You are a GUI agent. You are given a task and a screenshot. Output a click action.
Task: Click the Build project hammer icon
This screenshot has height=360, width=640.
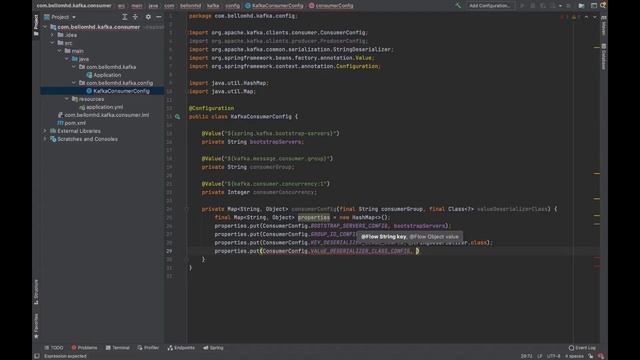pyautogui.click(x=458, y=6)
